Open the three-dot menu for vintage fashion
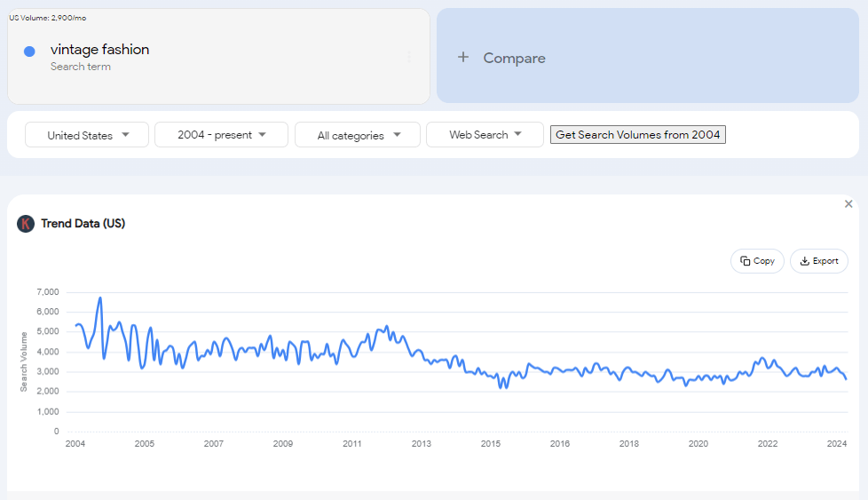This screenshot has width=868, height=500. coord(409,57)
